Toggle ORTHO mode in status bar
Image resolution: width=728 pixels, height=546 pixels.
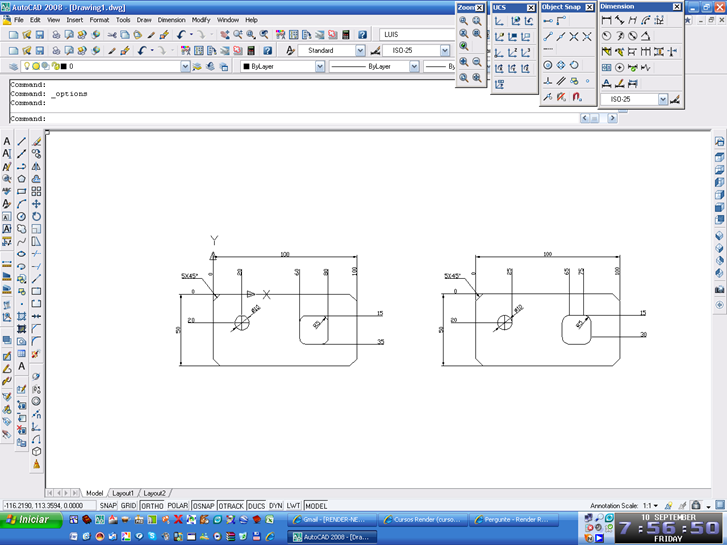coord(152,506)
